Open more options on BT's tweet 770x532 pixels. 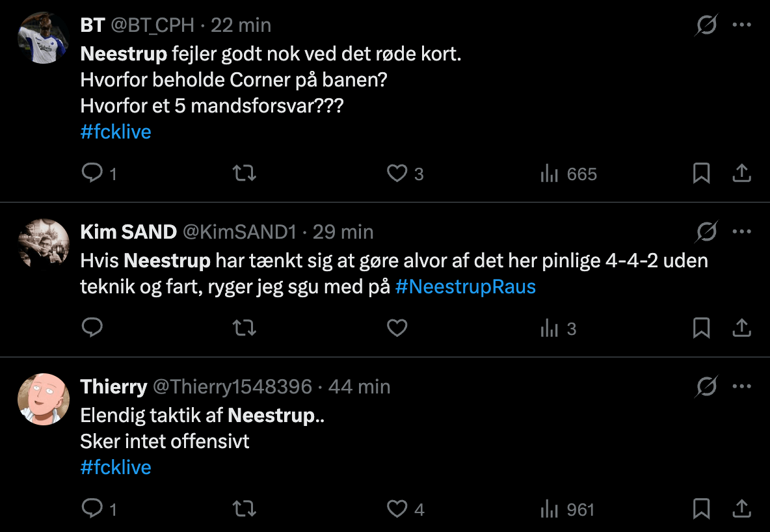coord(742,25)
